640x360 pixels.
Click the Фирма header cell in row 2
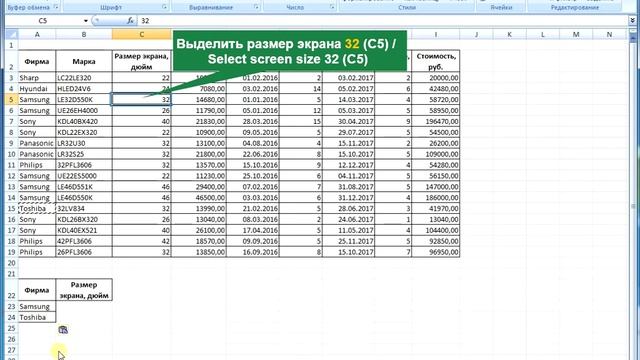[x=37, y=61]
